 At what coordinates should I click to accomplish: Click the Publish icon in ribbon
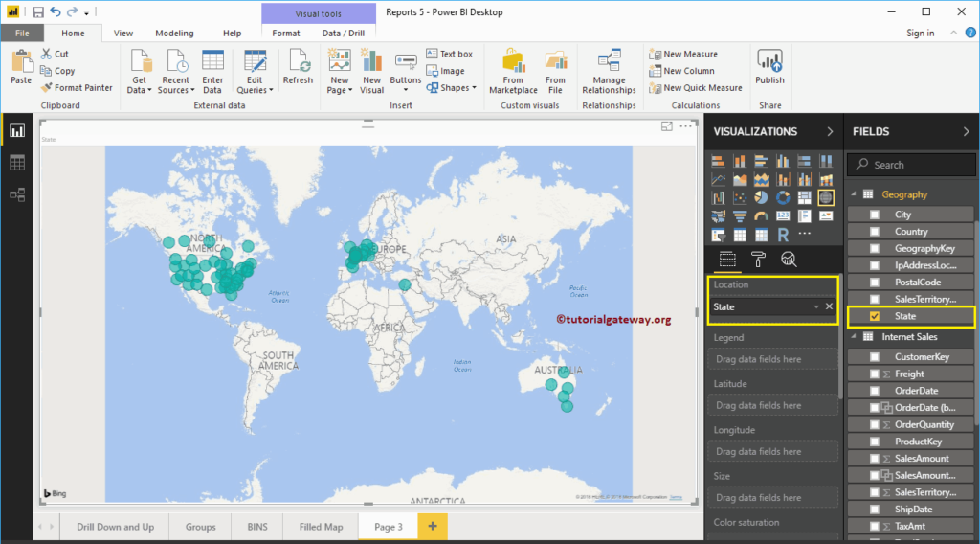(x=769, y=68)
